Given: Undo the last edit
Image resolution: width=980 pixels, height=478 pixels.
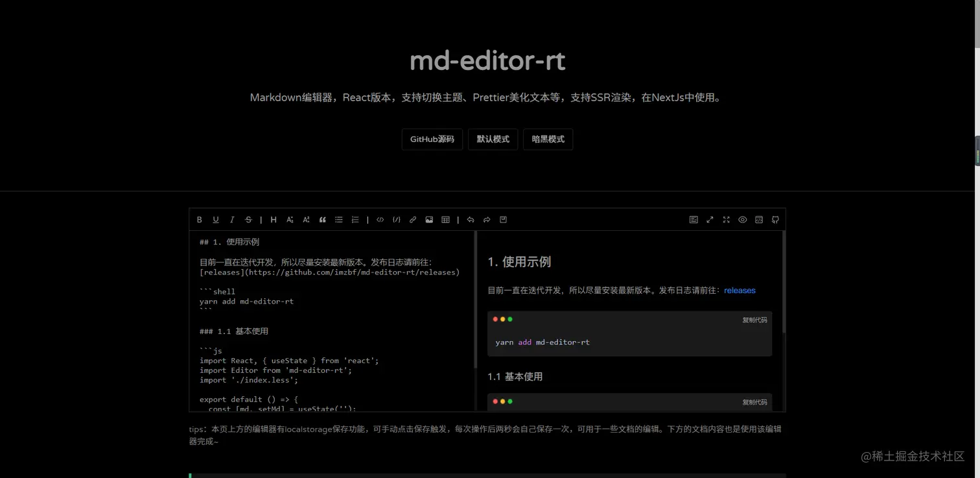Looking at the screenshot, I should tap(471, 219).
